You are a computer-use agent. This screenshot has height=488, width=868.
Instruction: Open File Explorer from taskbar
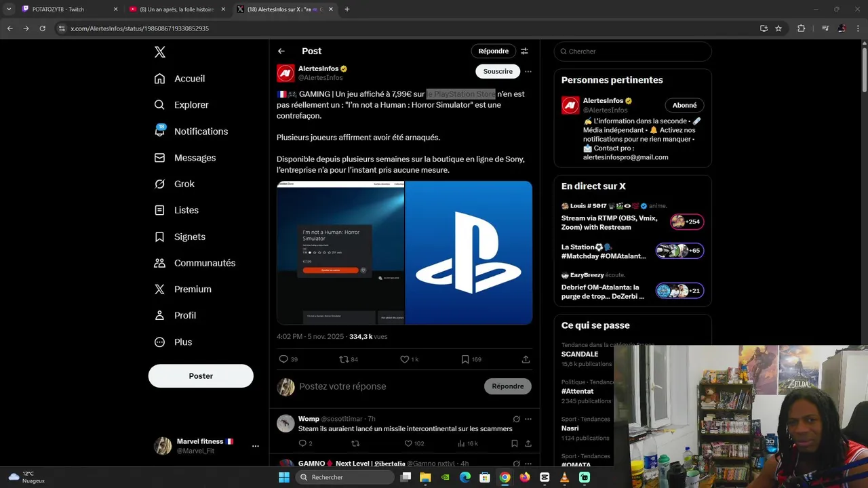pyautogui.click(x=425, y=477)
